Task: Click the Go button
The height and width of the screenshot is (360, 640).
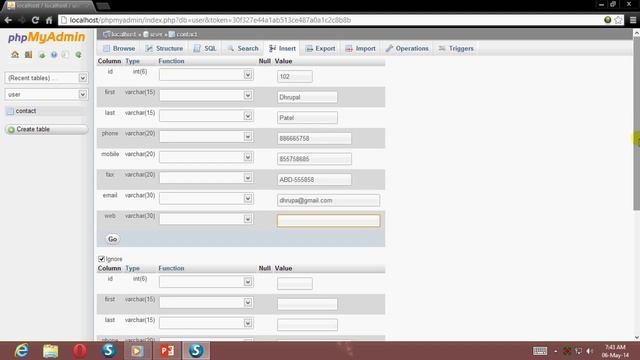Action: tap(113, 239)
